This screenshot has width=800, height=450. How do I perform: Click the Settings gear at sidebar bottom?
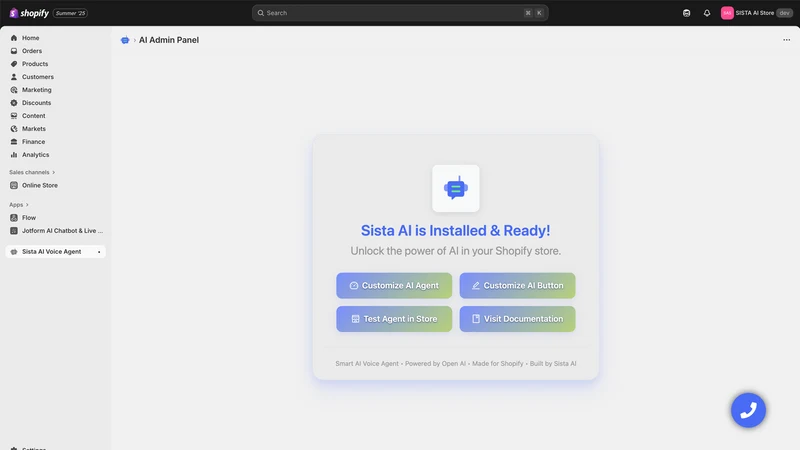coord(14,448)
